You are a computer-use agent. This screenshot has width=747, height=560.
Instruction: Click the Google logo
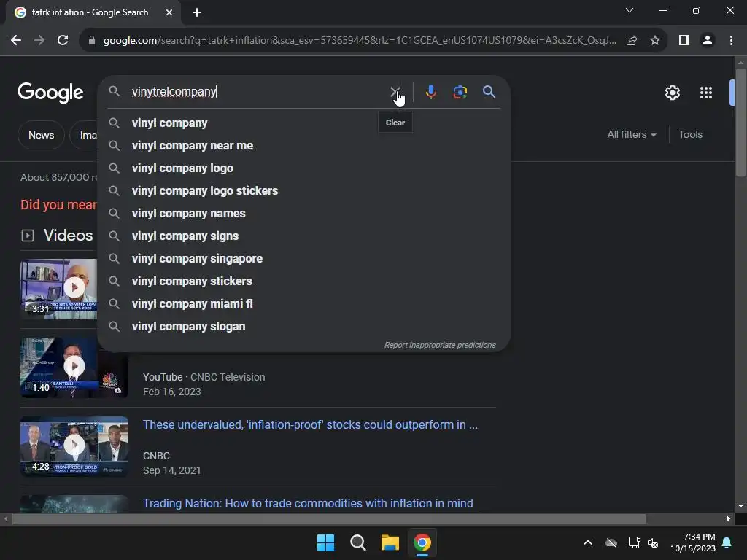tap(50, 93)
